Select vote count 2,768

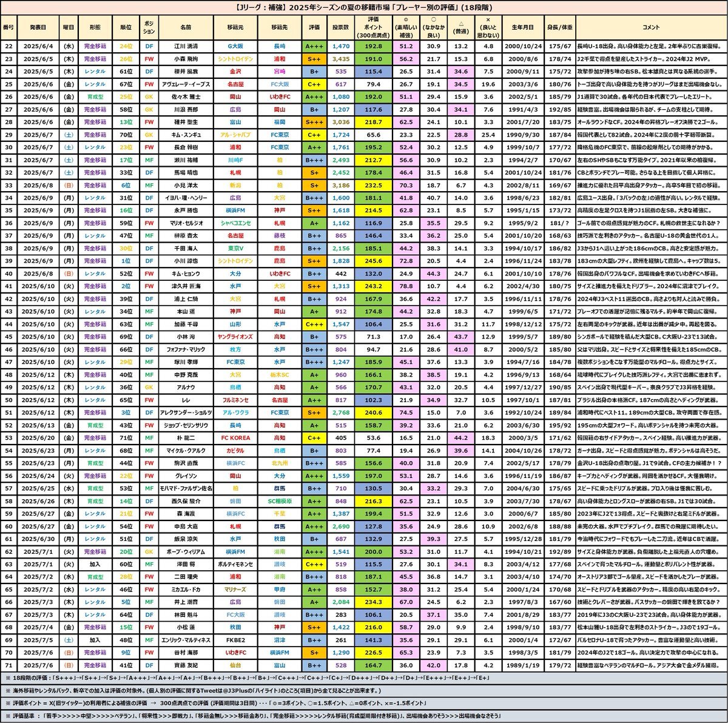[x=341, y=412]
